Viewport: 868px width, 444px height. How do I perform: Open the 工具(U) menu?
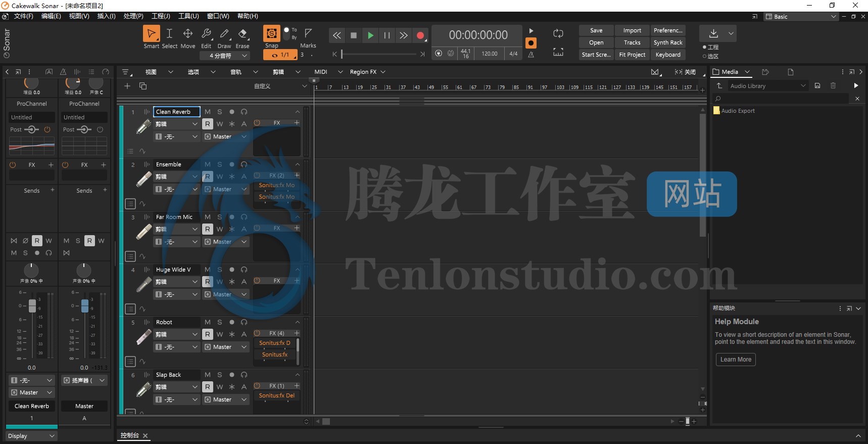[189, 16]
